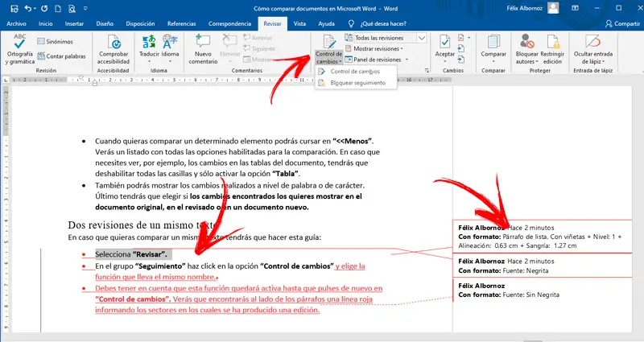644x342 pixels.
Task: Go to Siguiente comment
Action: (x=259, y=48)
